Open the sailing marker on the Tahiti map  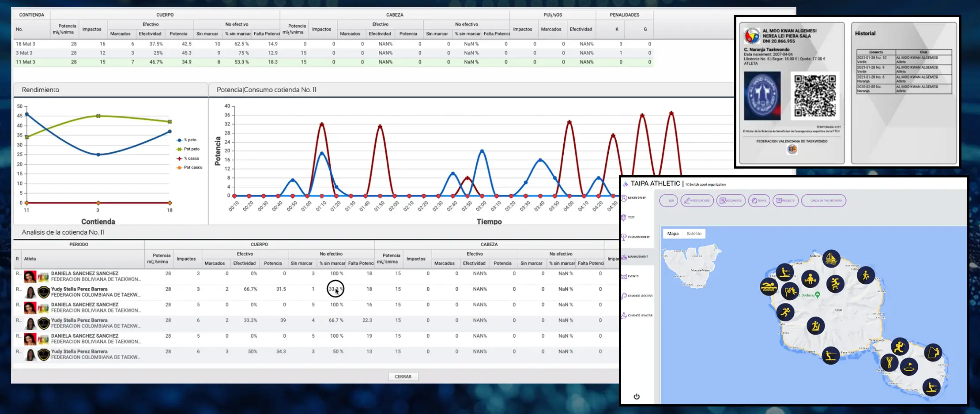point(831,259)
